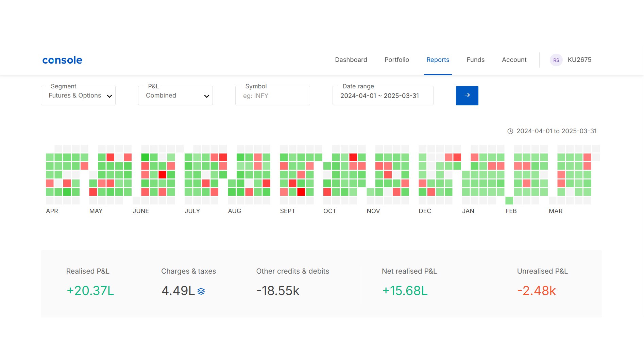The height and width of the screenshot is (362, 644).
Task: Expand the Segment dropdown
Action: pyautogui.click(x=78, y=96)
